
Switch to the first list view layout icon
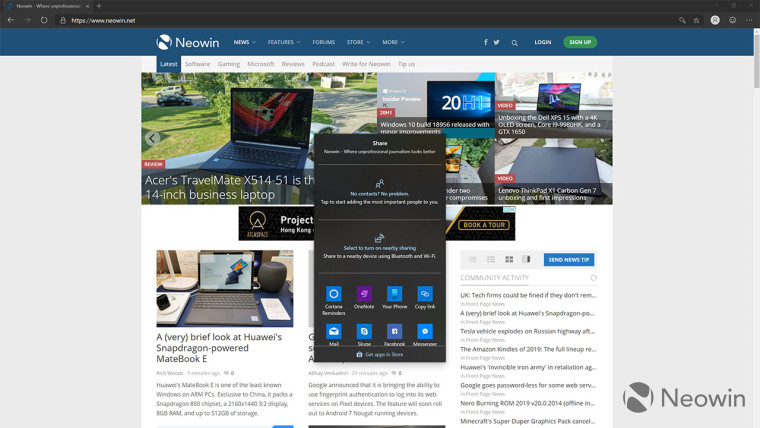click(473, 259)
